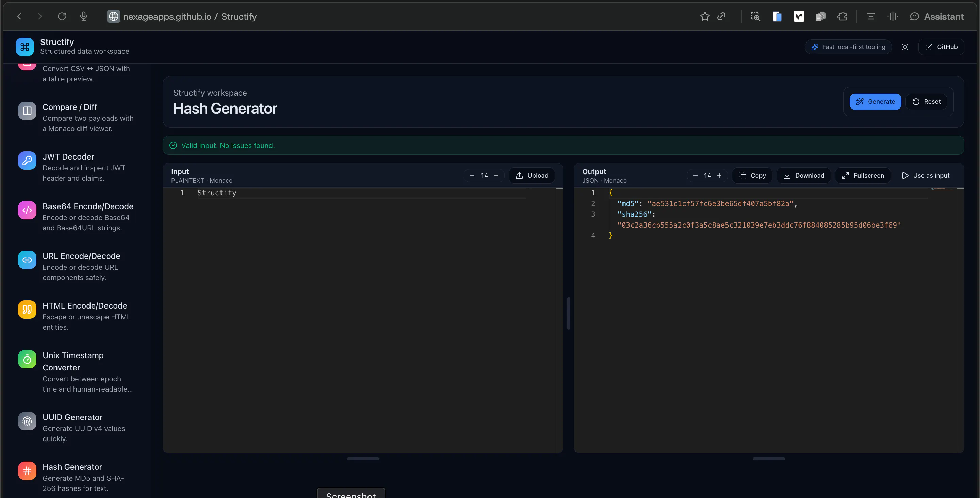
Task: Increase the Output font size
Action: pyautogui.click(x=719, y=176)
